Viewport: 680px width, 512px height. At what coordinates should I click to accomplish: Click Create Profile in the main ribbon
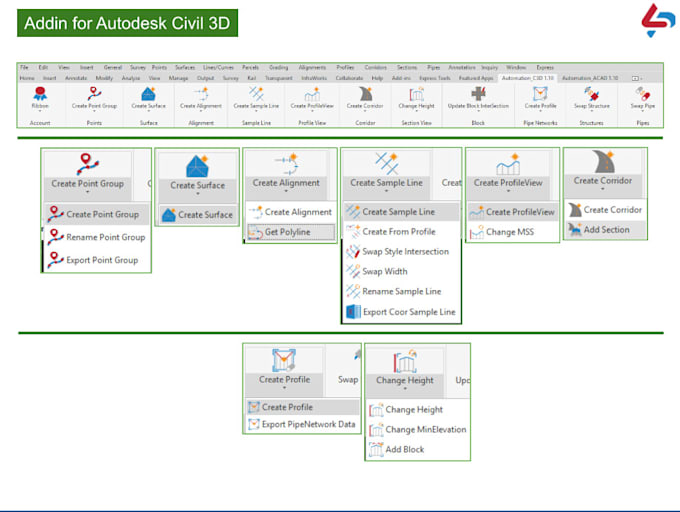pyautogui.click(x=540, y=98)
